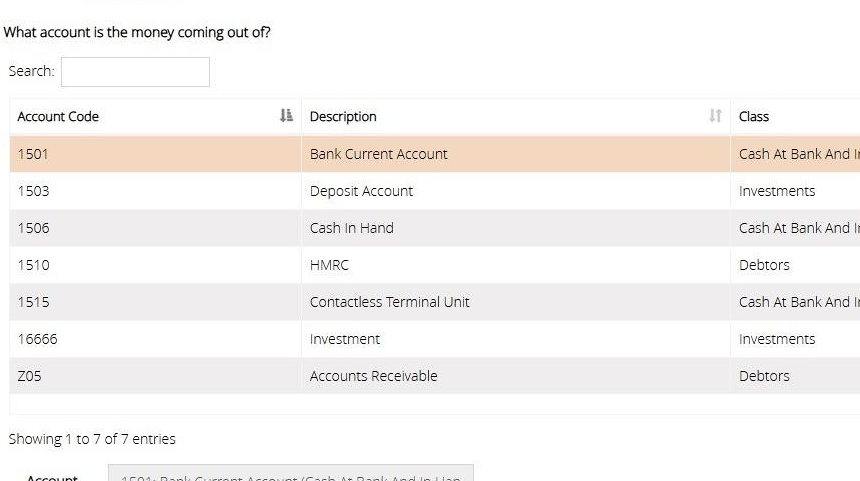Pick the Accounts Receivable description
860x481 pixels.
click(373, 376)
